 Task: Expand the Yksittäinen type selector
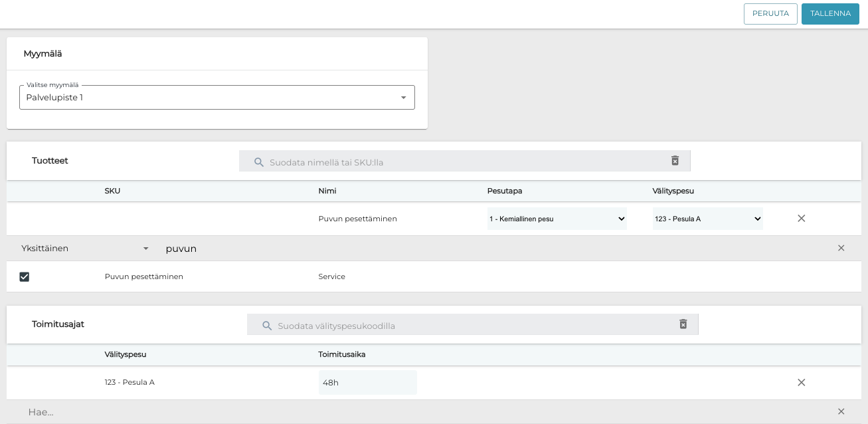[84, 249]
